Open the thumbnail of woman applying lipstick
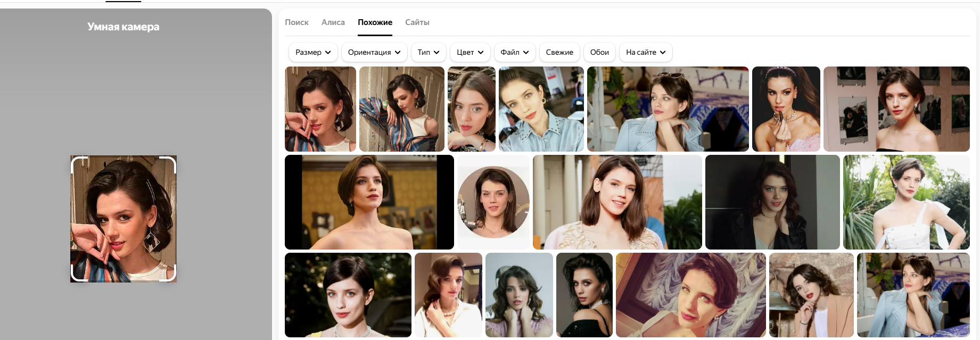980x340 pixels. (786, 109)
